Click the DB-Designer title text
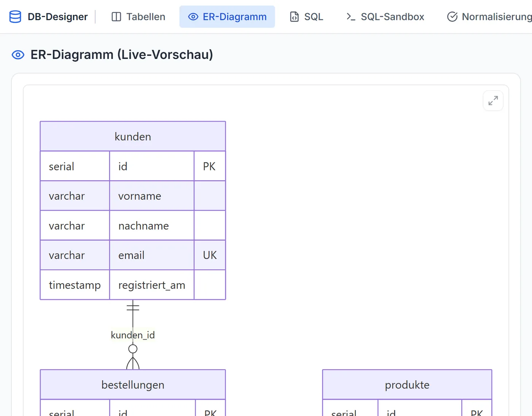 [x=58, y=17]
